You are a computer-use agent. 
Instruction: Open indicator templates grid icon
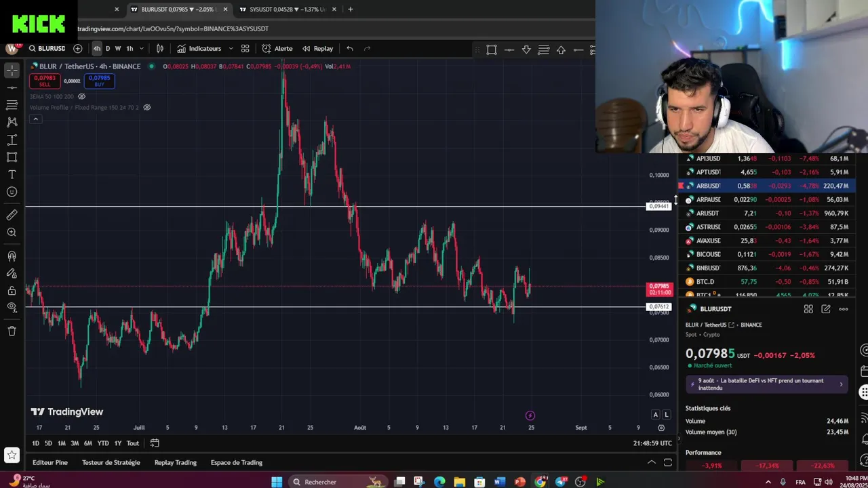(245, 48)
